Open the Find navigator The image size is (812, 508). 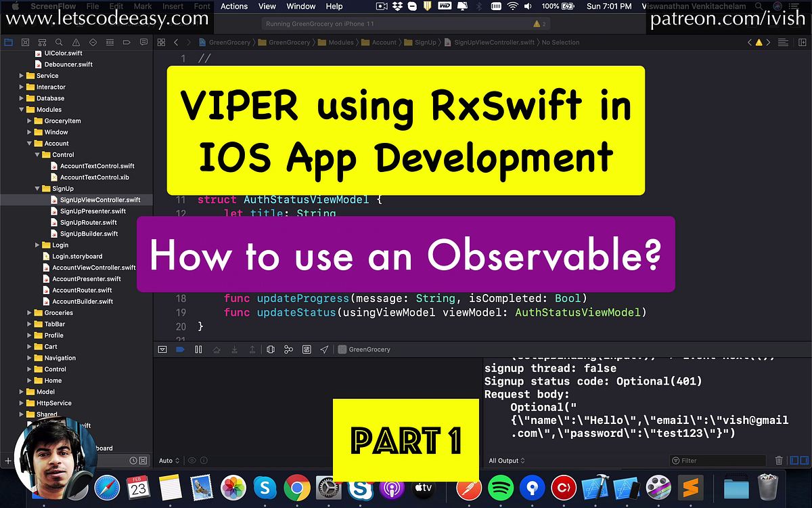tap(59, 41)
